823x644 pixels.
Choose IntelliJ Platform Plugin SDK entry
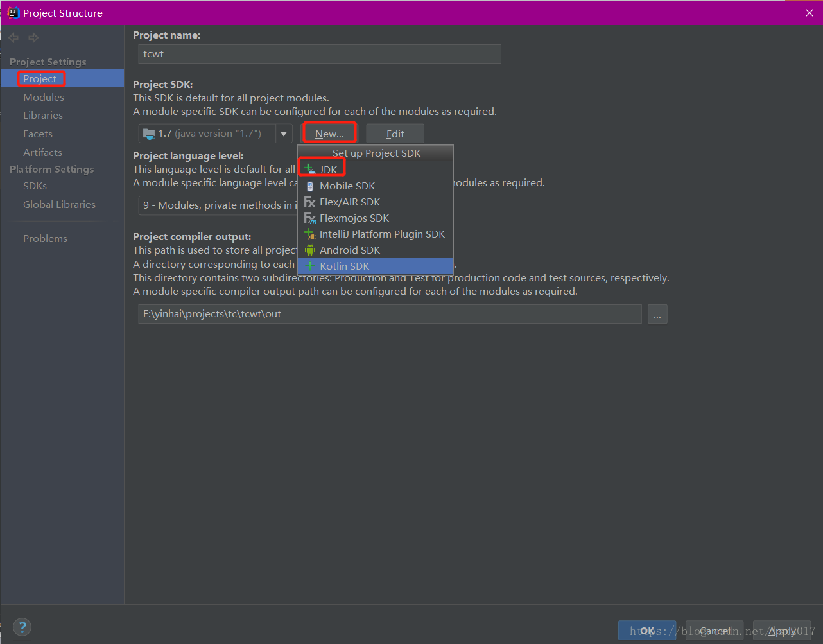(376, 234)
